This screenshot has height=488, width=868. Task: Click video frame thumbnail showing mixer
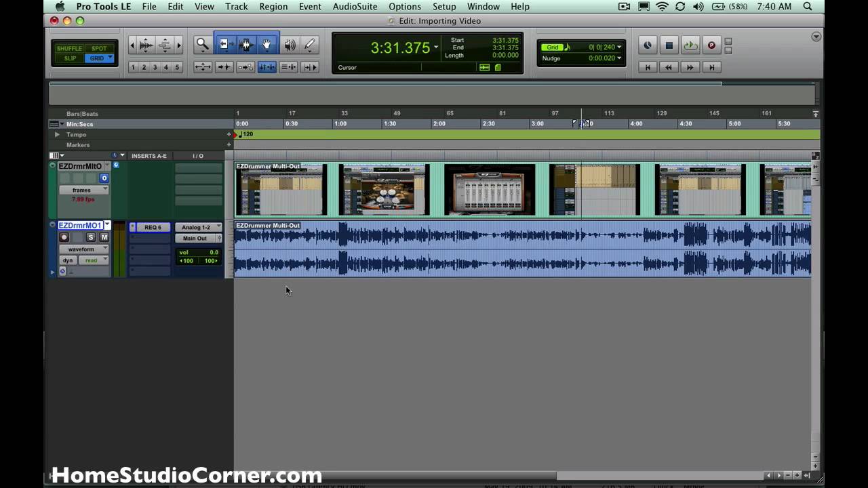pos(490,190)
